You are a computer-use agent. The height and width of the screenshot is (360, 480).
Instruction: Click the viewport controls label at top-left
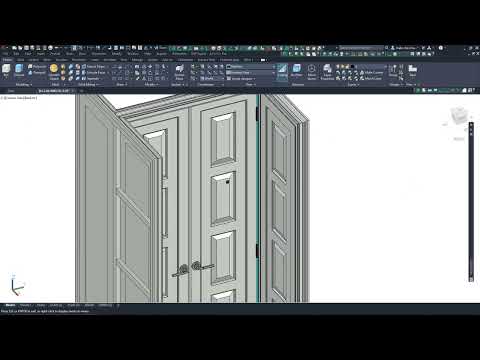point(19,98)
